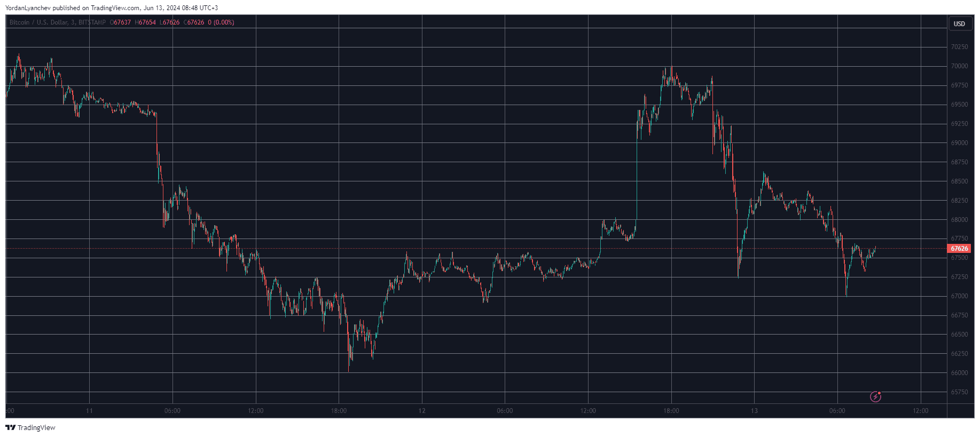
Task: Click the open value O67637
Action: pos(120,22)
